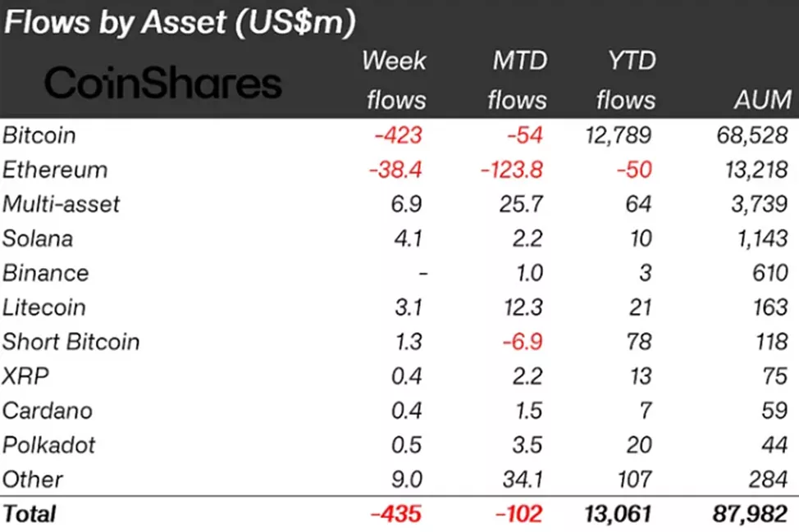The width and height of the screenshot is (799, 532).
Task: Select the Cardano row label
Action: coord(48,411)
